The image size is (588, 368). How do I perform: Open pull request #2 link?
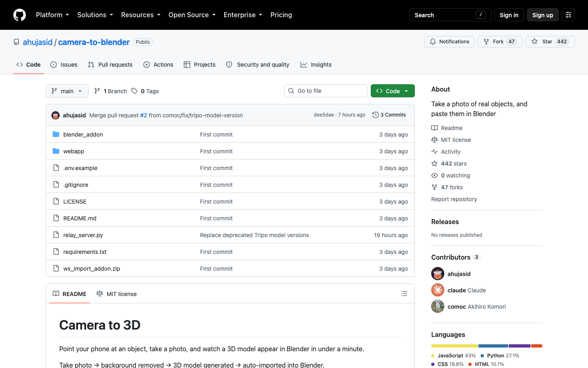(x=143, y=115)
